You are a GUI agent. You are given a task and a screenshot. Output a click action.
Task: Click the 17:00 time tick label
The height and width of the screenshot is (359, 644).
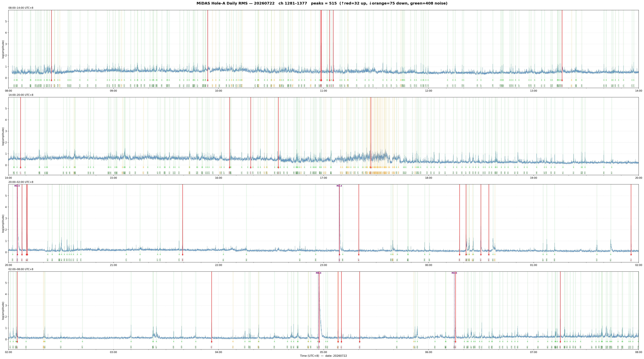pyautogui.click(x=323, y=178)
